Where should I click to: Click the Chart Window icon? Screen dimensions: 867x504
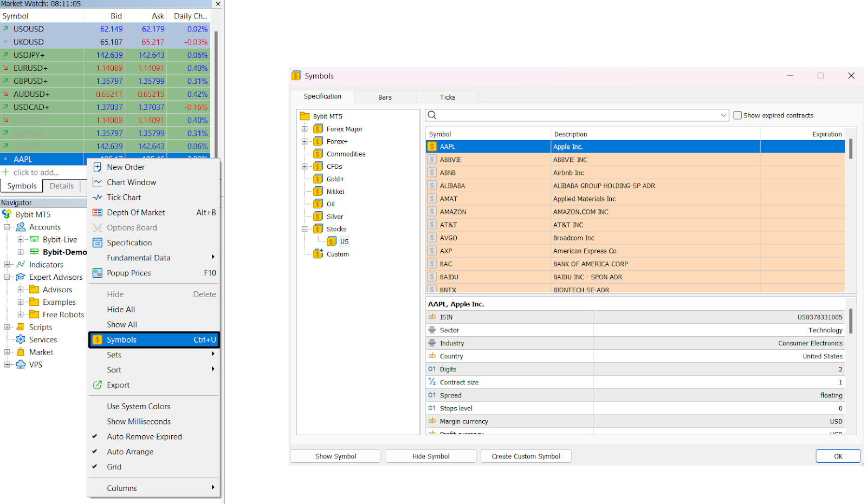pos(98,182)
